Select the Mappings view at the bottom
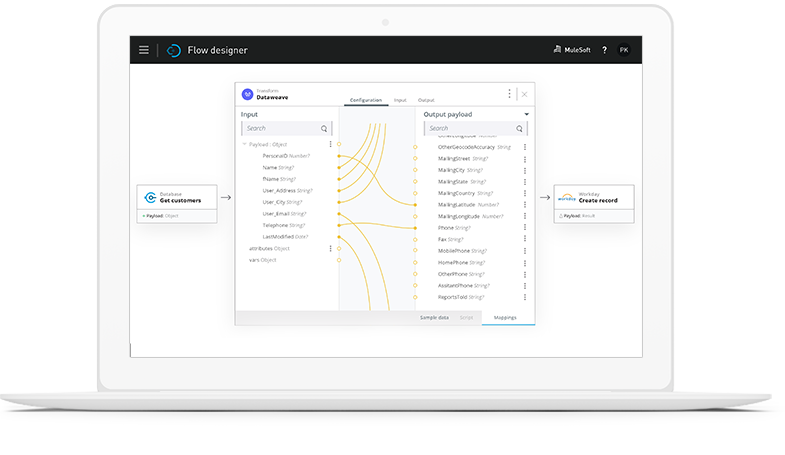Image resolution: width=785 pixels, height=455 pixels. point(508,317)
